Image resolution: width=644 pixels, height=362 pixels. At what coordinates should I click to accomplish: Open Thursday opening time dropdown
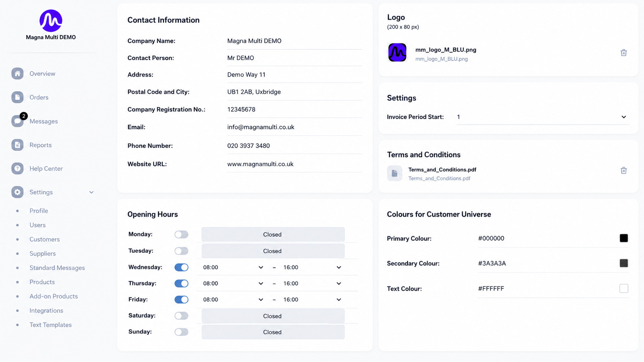[233, 284]
